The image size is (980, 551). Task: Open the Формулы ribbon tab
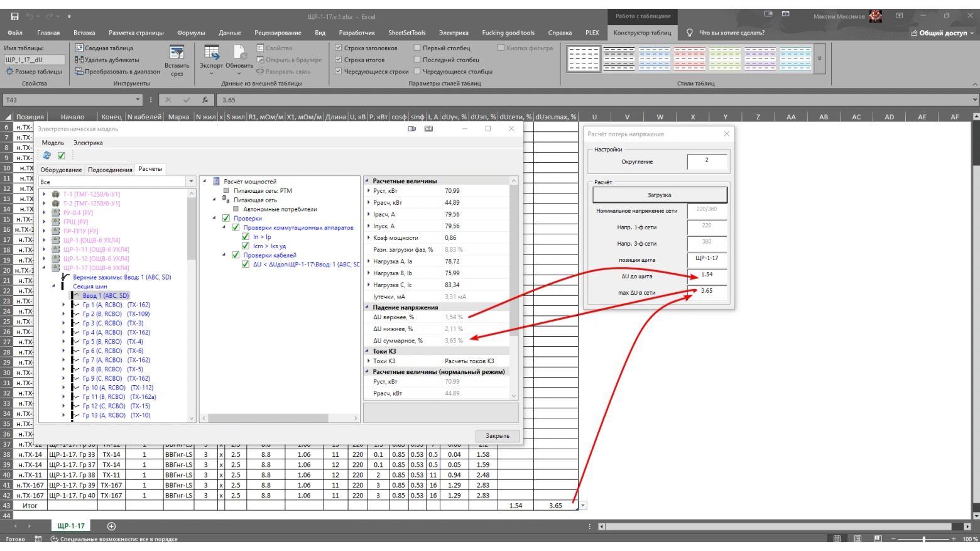coord(191,33)
